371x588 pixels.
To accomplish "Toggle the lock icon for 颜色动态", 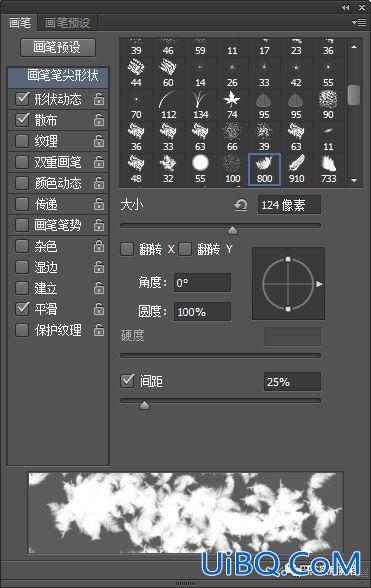I will point(99,183).
